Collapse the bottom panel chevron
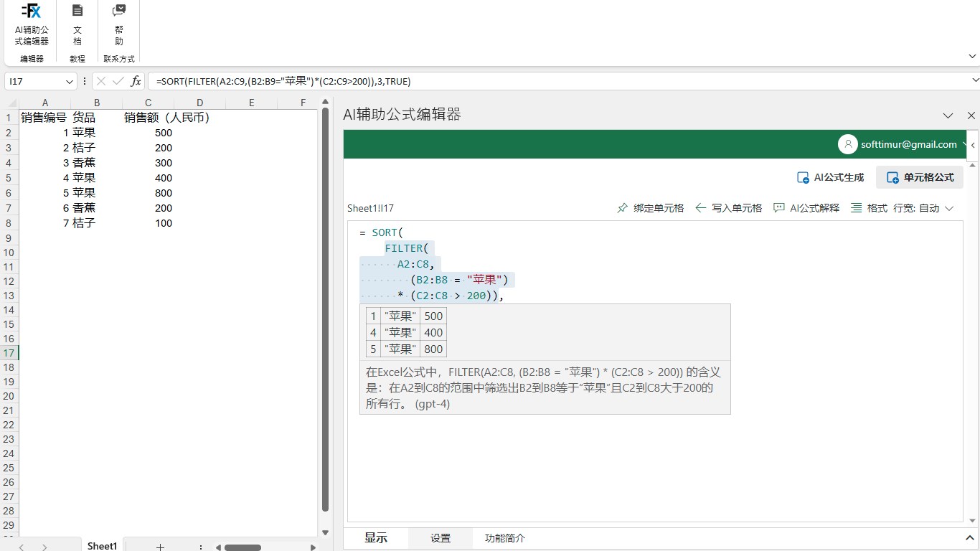 pyautogui.click(x=970, y=538)
